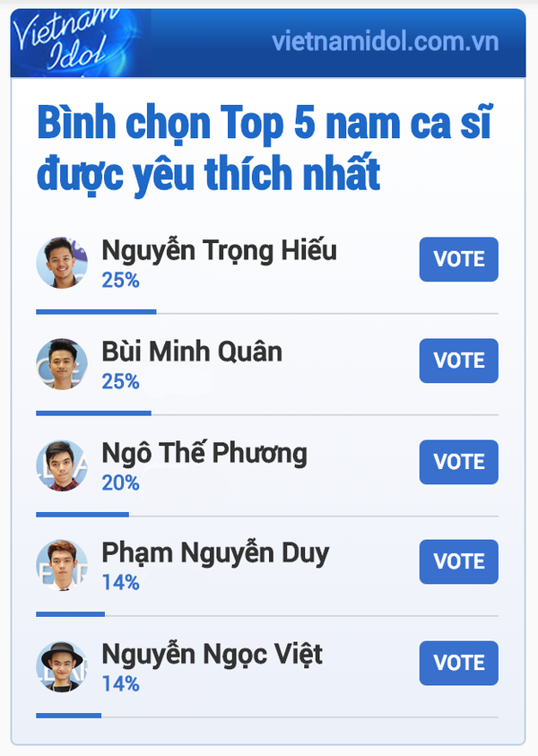Select the name Ngô Thế Phương
The image size is (538, 756).
point(204,453)
